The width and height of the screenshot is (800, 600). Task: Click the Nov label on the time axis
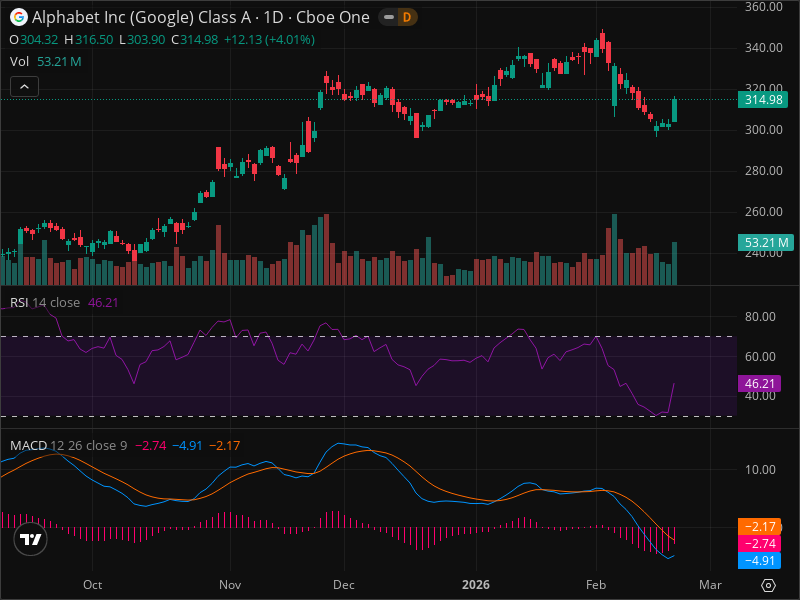click(x=230, y=585)
